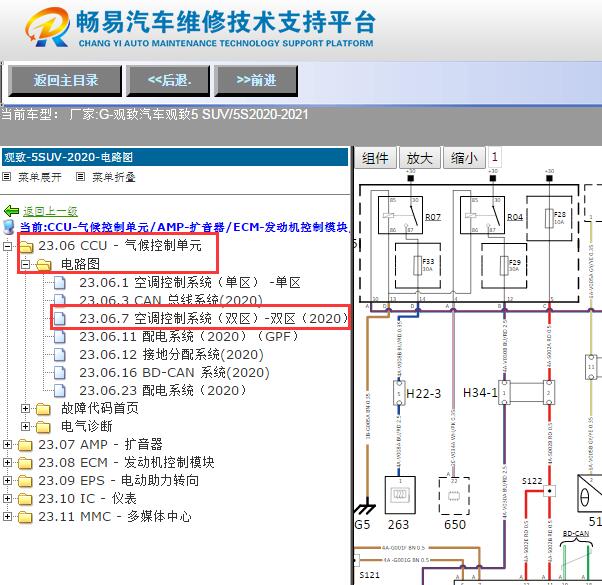
Task: Click connector H22-3 in the diagram
Action: 399,392
